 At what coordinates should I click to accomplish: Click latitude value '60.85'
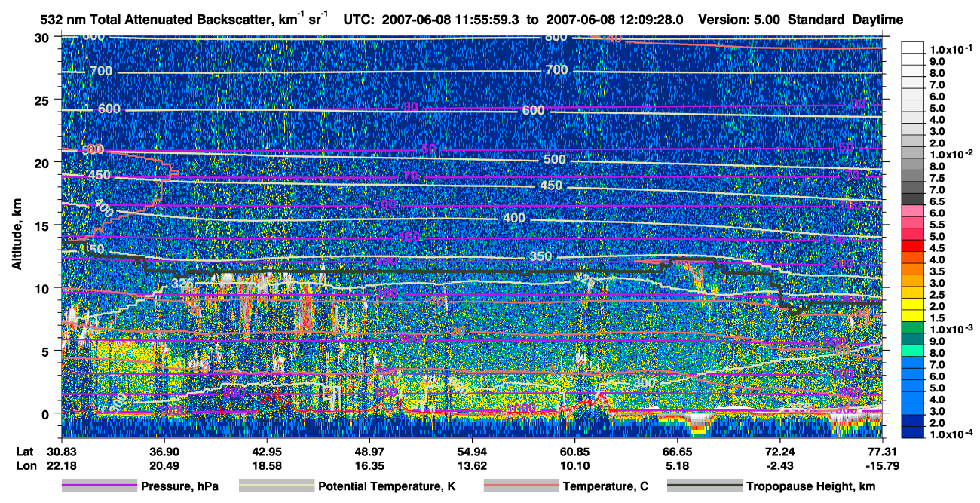point(574,450)
